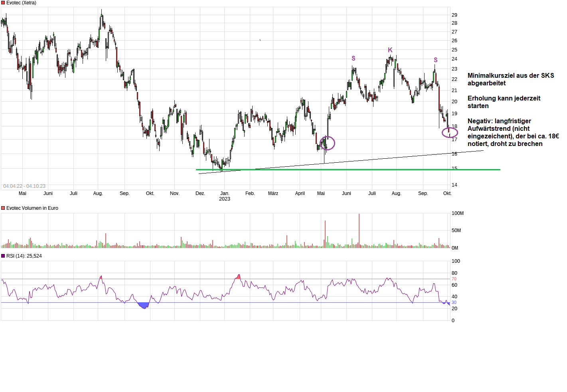Click the blue RSI oversold level 30

pos(454,303)
